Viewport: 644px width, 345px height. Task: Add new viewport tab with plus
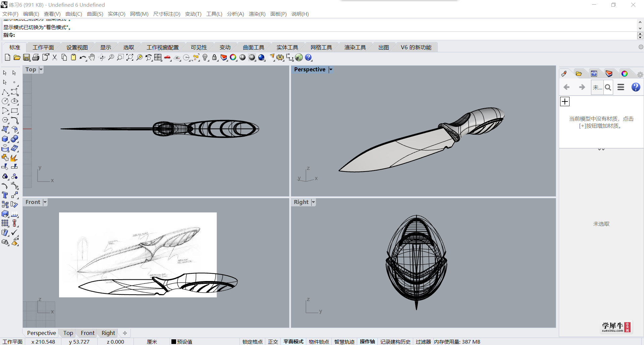coord(125,333)
